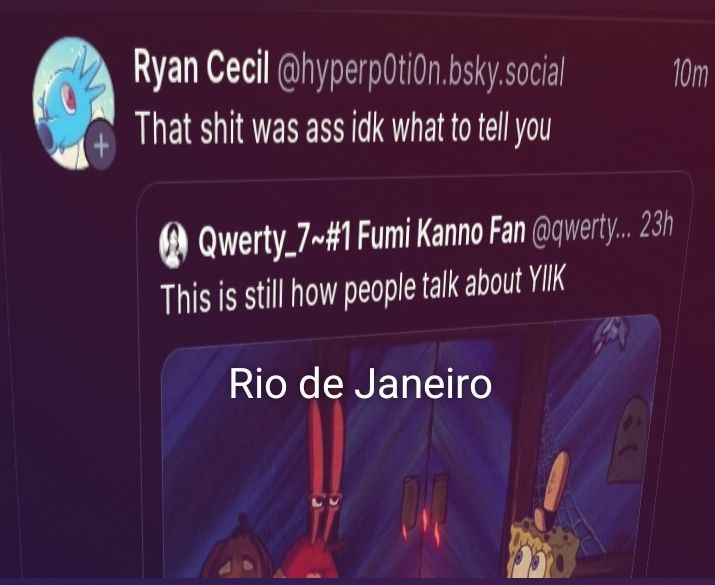
Task: Tap the plus follow badge on avatar
Action: click(x=101, y=145)
